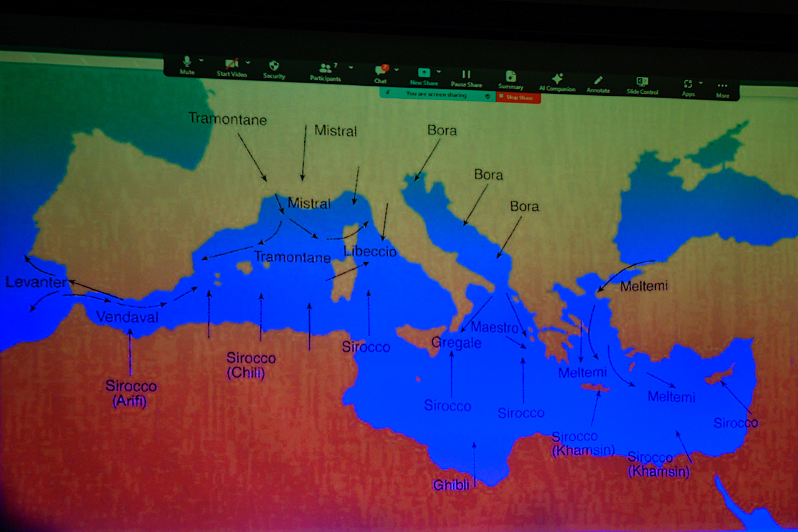The height and width of the screenshot is (532, 798).
Task: Click the 'Sirocco (Arifi)' label
Action: 131,394
